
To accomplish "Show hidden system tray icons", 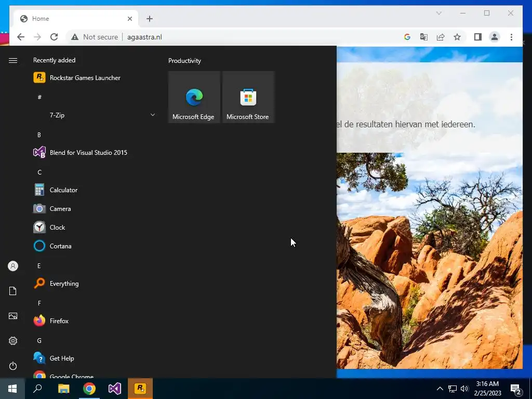I will pyautogui.click(x=440, y=389).
